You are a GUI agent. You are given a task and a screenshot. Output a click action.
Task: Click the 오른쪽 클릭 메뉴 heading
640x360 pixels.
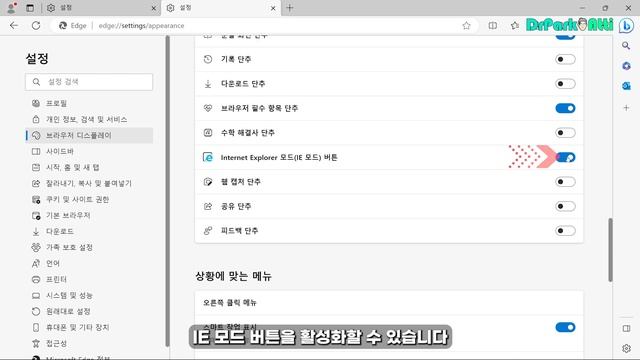tap(230, 302)
